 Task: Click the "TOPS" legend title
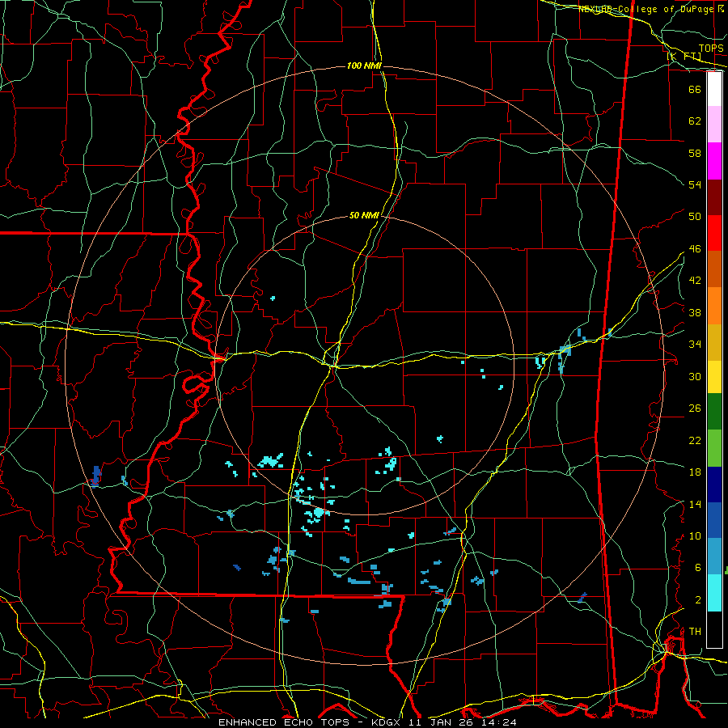[711, 49]
